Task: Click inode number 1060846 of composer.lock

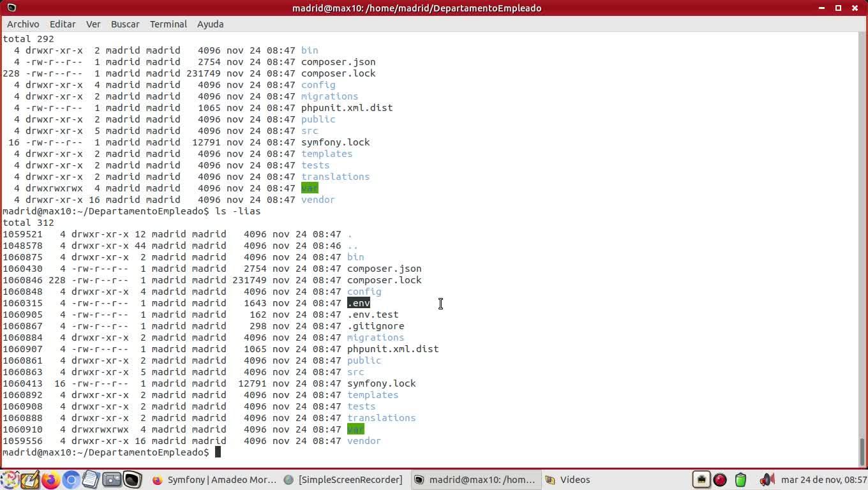Action: point(22,280)
